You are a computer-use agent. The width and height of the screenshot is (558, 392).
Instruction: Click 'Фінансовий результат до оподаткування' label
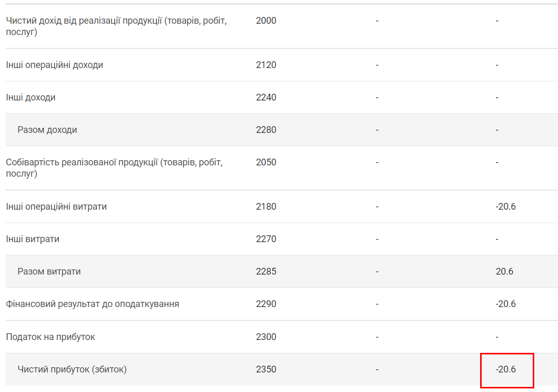coord(93,304)
